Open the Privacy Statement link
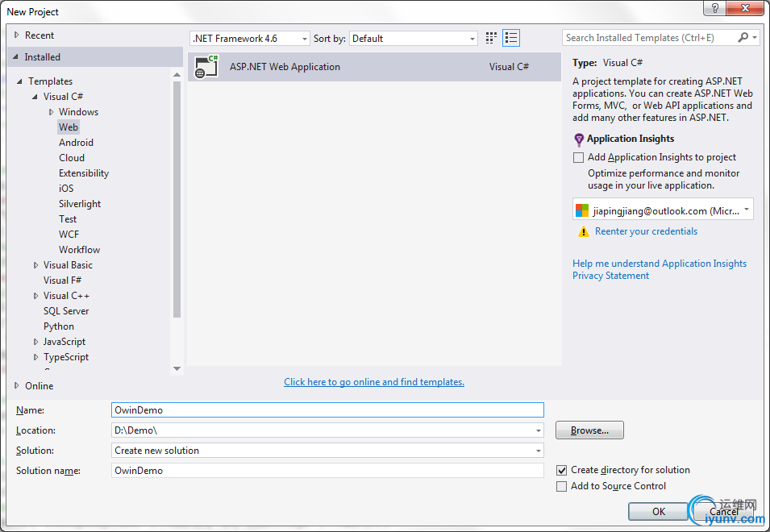The image size is (770, 532). tap(611, 276)
